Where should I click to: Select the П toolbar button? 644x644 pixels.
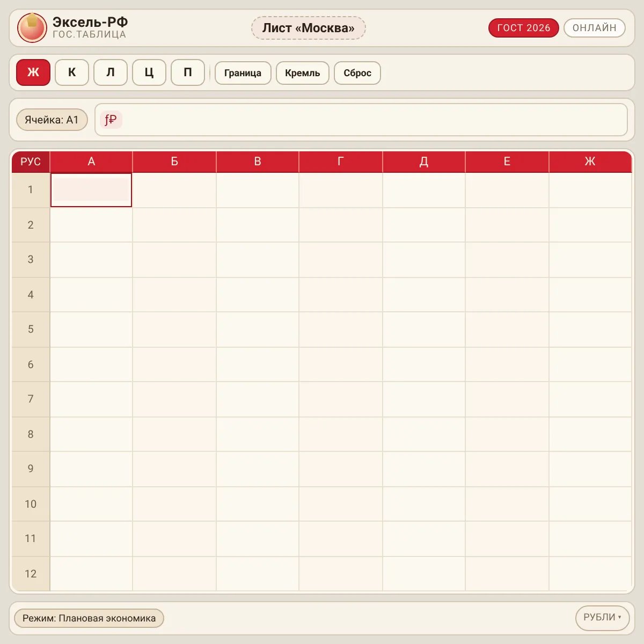pyautogui.click(x=188, y=72)
